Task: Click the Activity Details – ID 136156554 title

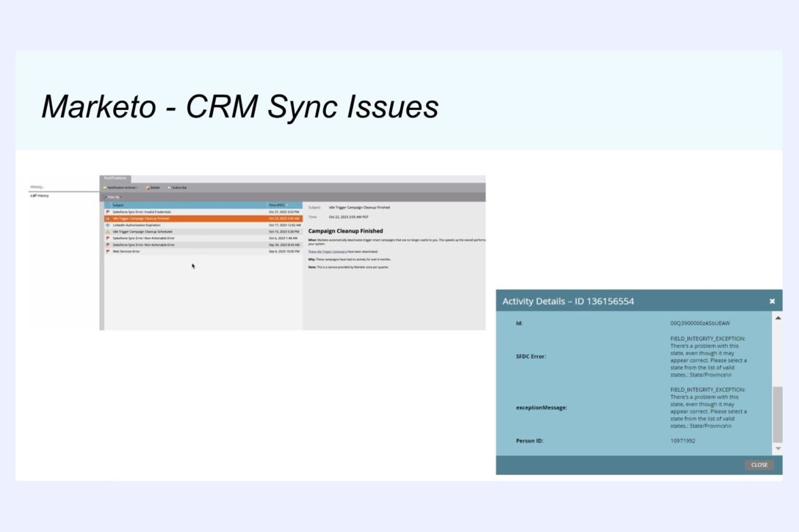Action: (x=568, y=302)
